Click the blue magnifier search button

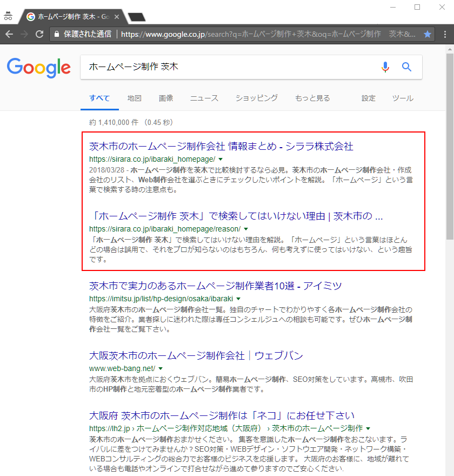click(406, 67)
